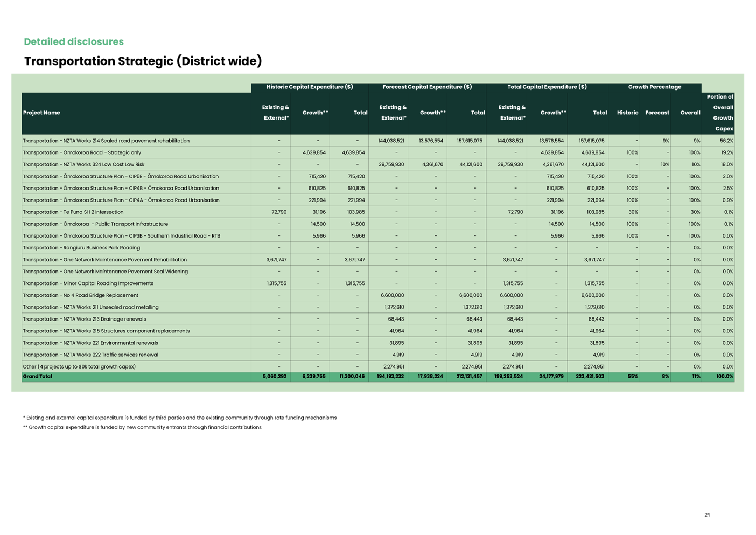Click the Detailed disclosures heading

74,41
